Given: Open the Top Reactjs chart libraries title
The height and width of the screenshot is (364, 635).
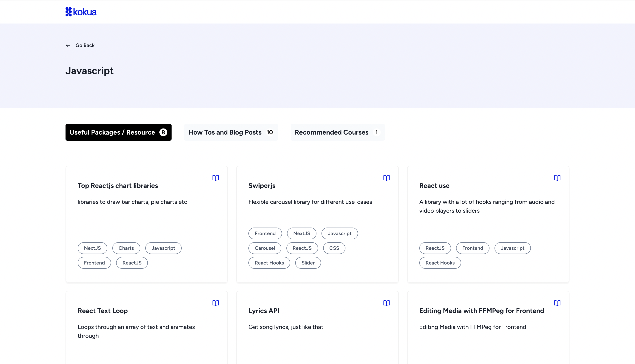Looking at the screenshot, I should (118, 186).
